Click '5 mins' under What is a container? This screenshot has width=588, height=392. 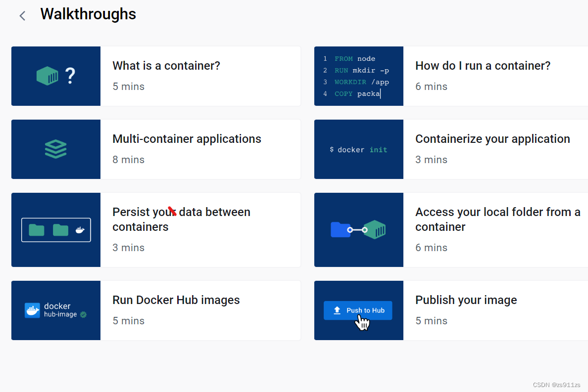tap(128, 87)
